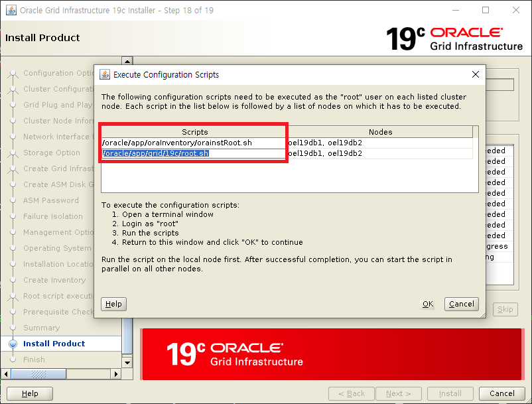The height and width of the screenshot is (404, 532).
Task: Select the Installation Location step
Action: (58, 264)
